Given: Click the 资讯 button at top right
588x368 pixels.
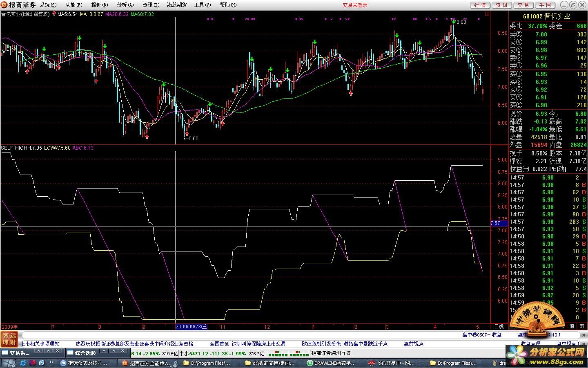Looking at the screenshot, I should coord(502,5).
